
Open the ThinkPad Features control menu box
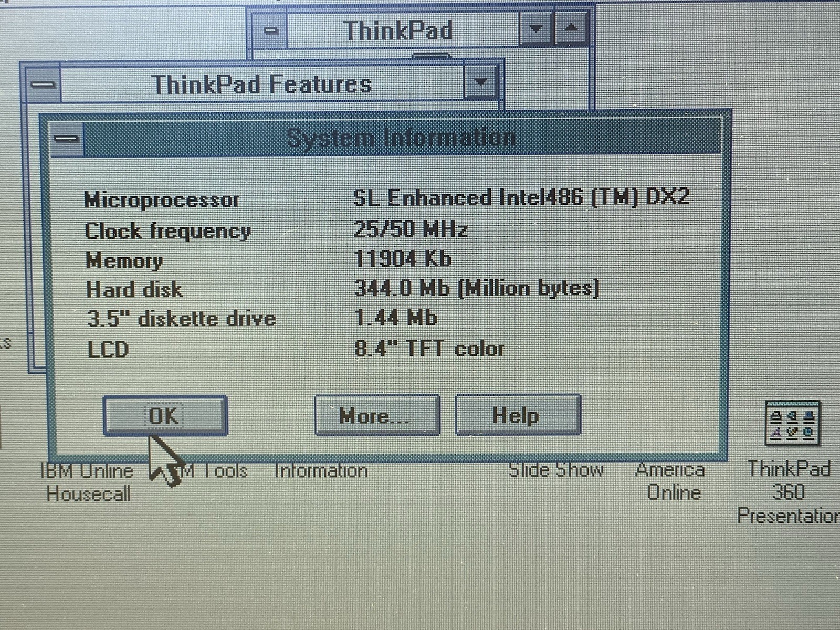pyautogui.click(x=43, y=84)
